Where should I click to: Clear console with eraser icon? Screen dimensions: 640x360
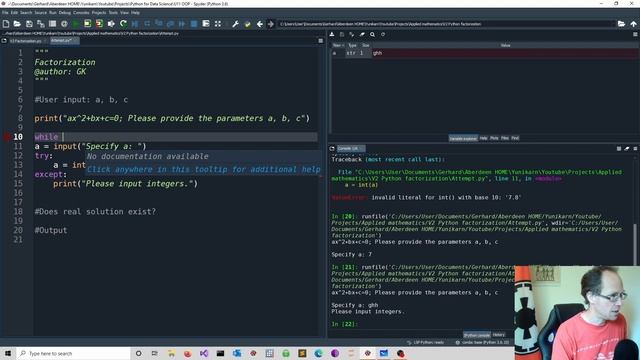click(x=627, y=149)
